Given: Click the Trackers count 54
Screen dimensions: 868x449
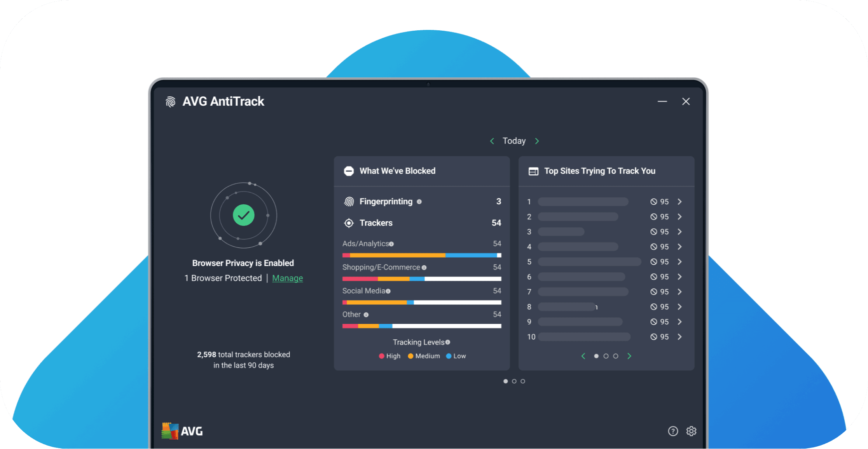Looking at the screenshot, I should click(x=496, y=223).
